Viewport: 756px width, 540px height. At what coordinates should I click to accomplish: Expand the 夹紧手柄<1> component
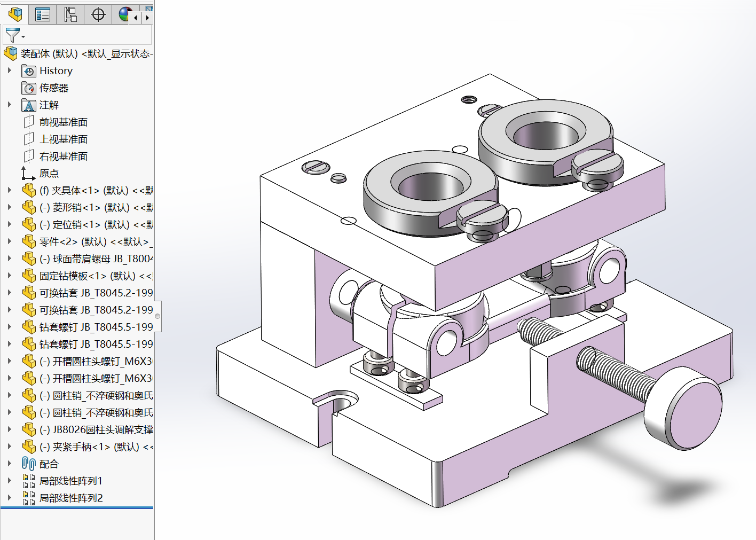point(10,447)
